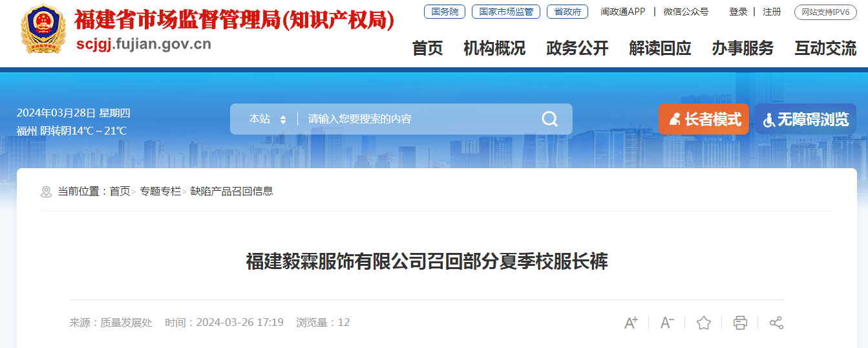Viewport: 868px width, 348px height.
Task: Click the 登录 login link
Action: click(x=738, y=12)
